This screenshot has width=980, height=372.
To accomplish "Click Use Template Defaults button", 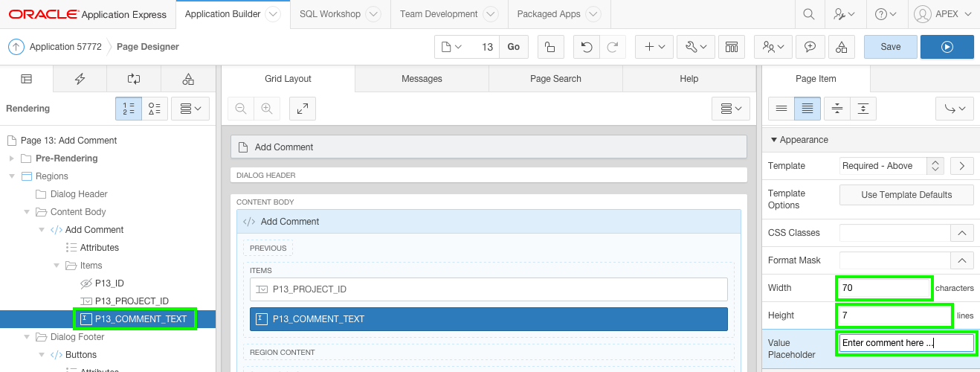I will tap(906, 195).
